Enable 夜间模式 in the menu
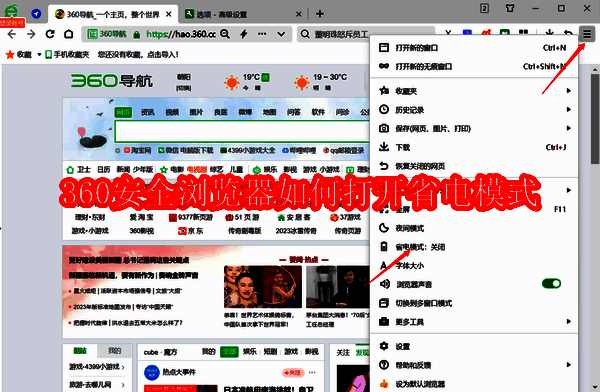This screenshot has height=392, width=600. point(474,228)
